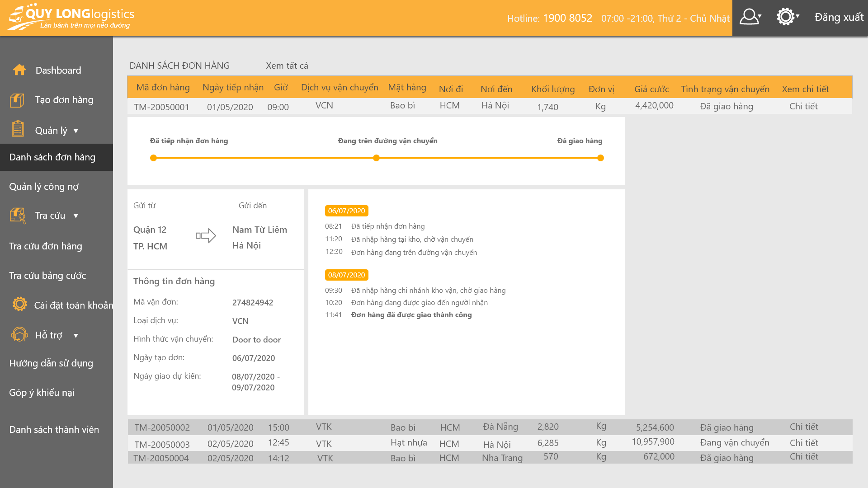Expand the Quản lý submenu arrow
Image resolution: width=868 pixels, height=488 pixels.
click(x=76, y=131)
